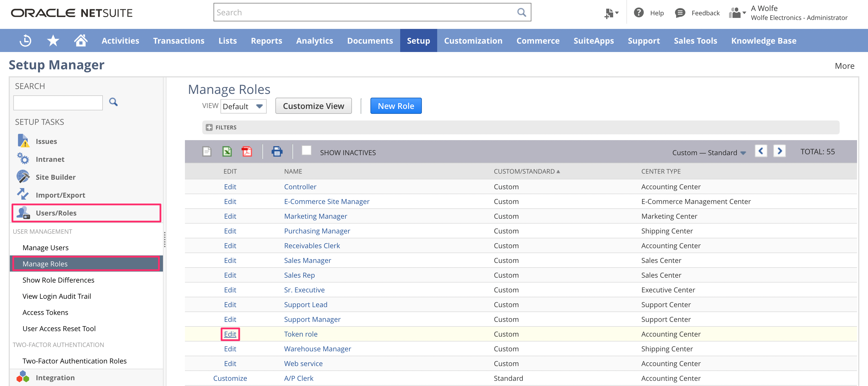The width and height of the screenshot is (868, 386).
Task: Export the list as CSV file
Action: tap(207, 152)
